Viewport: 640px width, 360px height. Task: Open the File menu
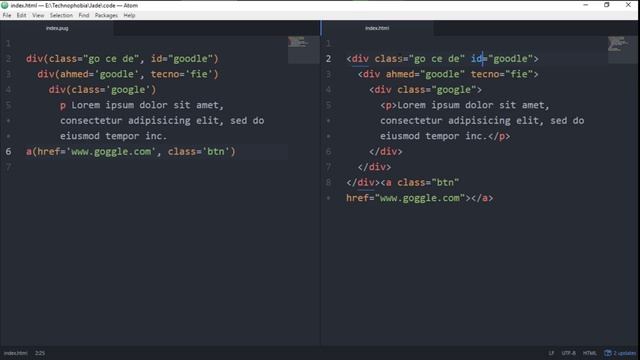pos(7,16)
